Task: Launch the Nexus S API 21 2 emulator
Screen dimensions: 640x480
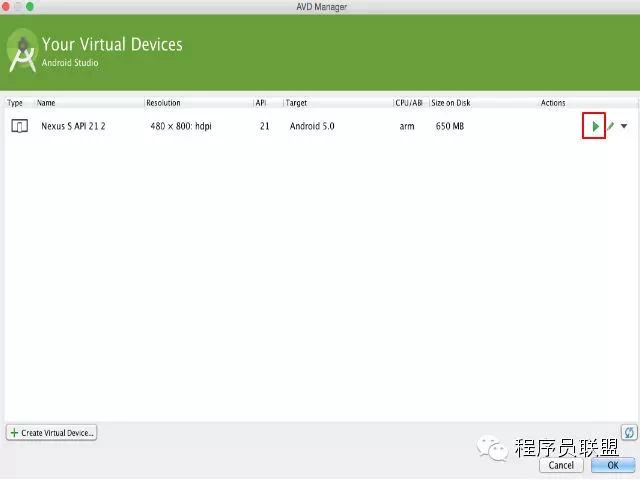Action: 595,126
